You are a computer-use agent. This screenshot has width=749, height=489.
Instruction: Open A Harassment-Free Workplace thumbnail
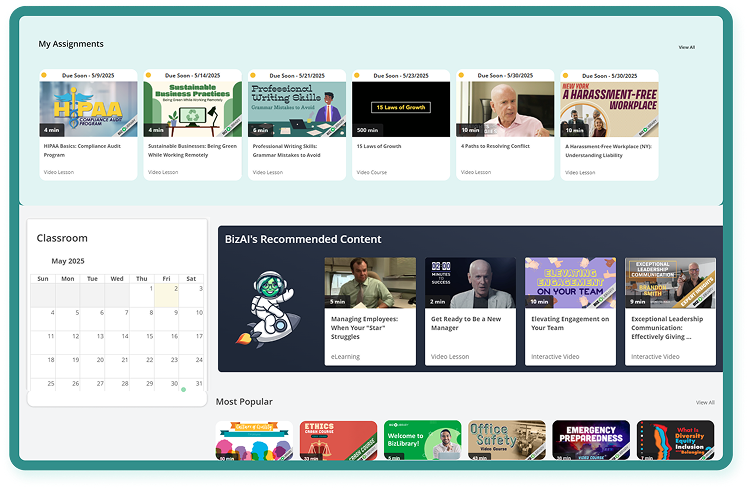coord(609,109)
